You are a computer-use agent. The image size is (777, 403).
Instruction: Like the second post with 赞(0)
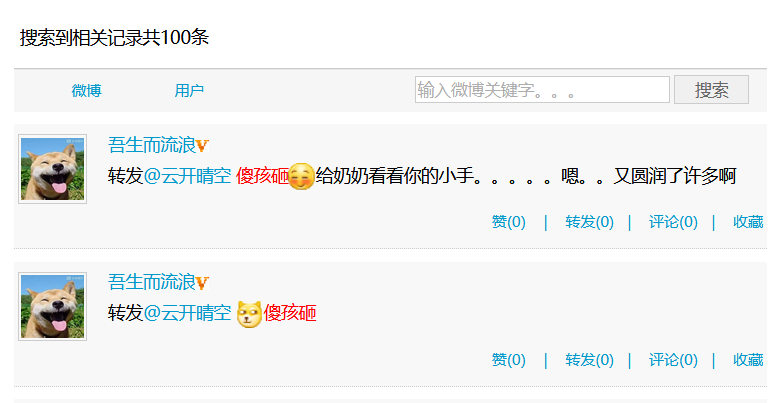(x=508, y=360)
